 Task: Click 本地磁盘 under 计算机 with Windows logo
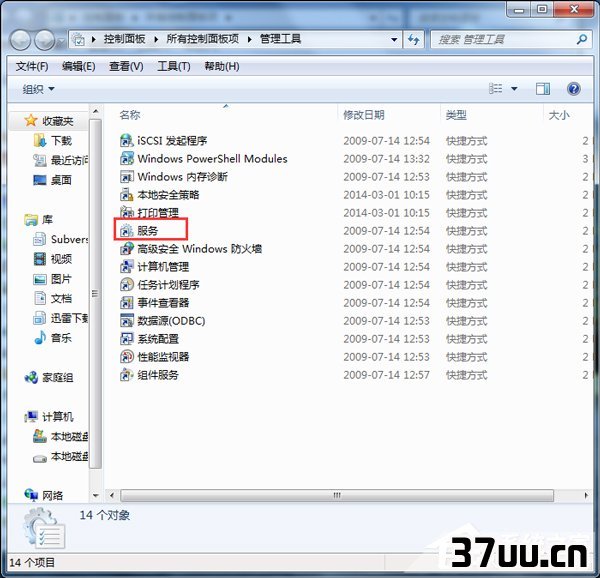click(x=60, y=436)
